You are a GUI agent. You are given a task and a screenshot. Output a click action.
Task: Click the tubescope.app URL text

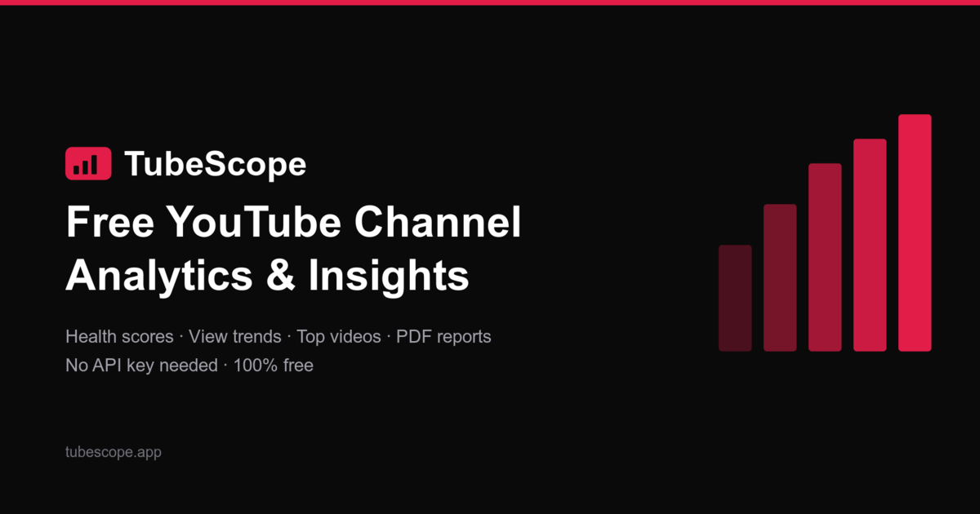(114, 452)
